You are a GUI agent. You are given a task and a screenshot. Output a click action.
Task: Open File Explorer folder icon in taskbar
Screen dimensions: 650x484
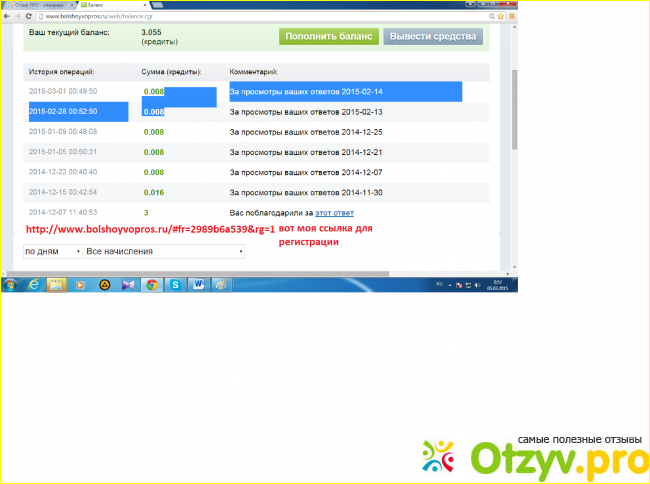click(56, 285)
